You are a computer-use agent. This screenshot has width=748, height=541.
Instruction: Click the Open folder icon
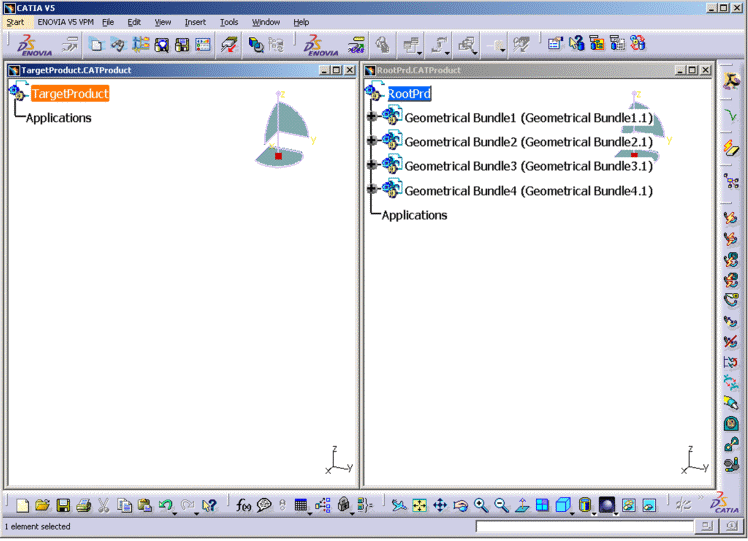pos(42,506)
